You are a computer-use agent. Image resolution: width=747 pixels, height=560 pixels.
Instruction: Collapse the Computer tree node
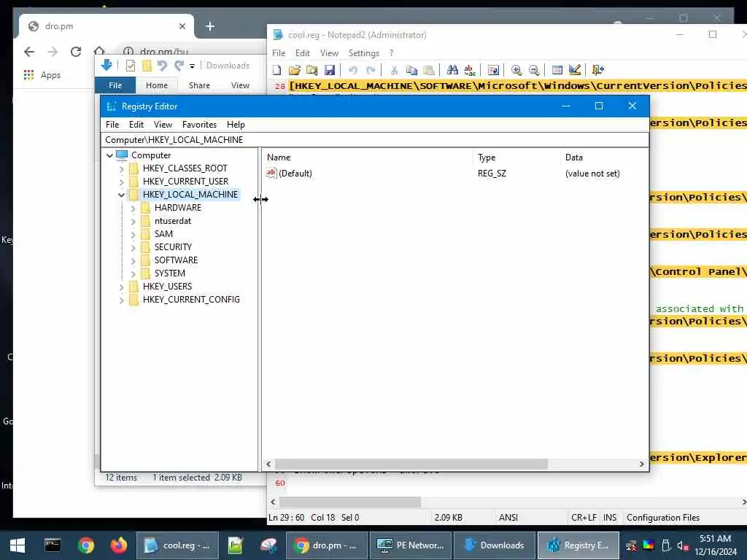pyautogui.click(x=109, y=155)
